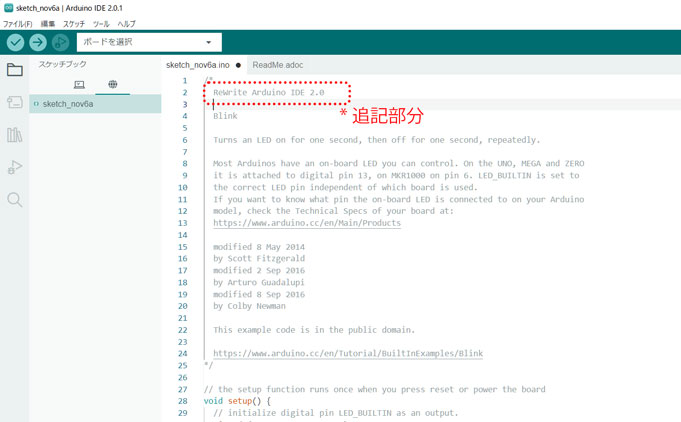Click 'by Arturo Guadalupi' on line 18
The height and width of the screenshot is (422, 681).
(x=259, y=282)
